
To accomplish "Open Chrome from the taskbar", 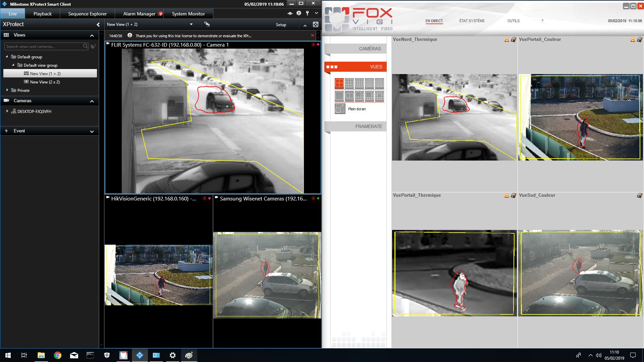I will (58, 355).
